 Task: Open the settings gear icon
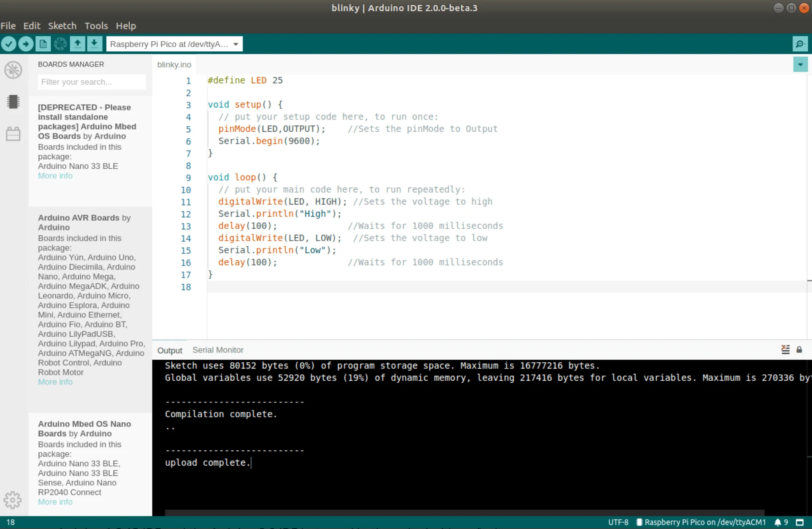[13, 500]
